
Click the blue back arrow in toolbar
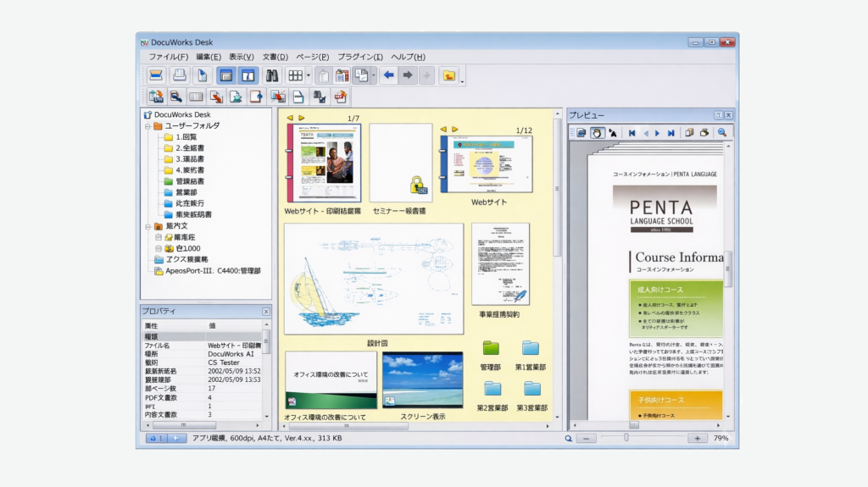tap(388, 75)
